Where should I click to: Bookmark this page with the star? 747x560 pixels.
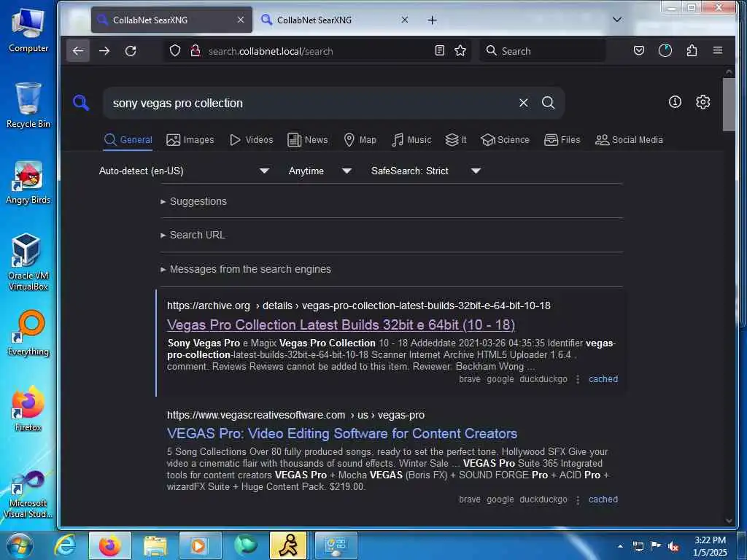coord(460,50)
